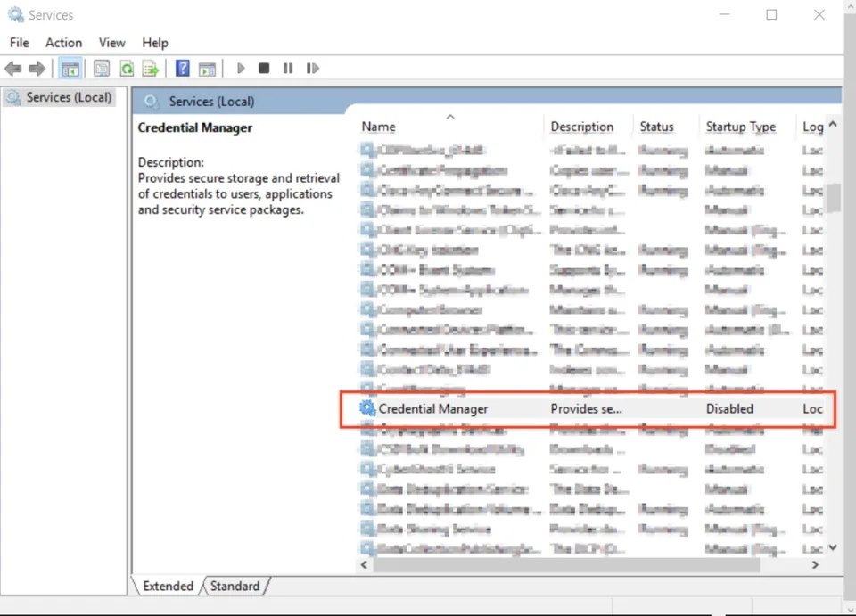
Task: Open the Help question-mark icon
Action: coord(182,69)
